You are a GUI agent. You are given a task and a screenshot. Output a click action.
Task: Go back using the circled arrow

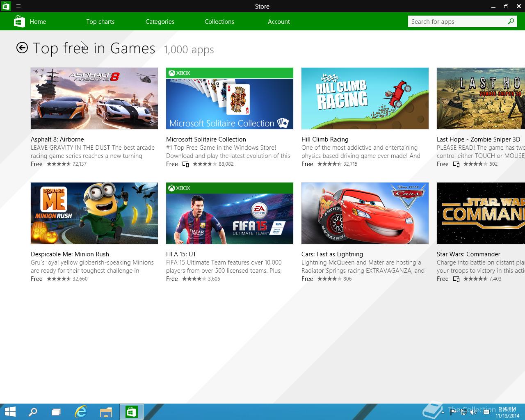point(22,48)
